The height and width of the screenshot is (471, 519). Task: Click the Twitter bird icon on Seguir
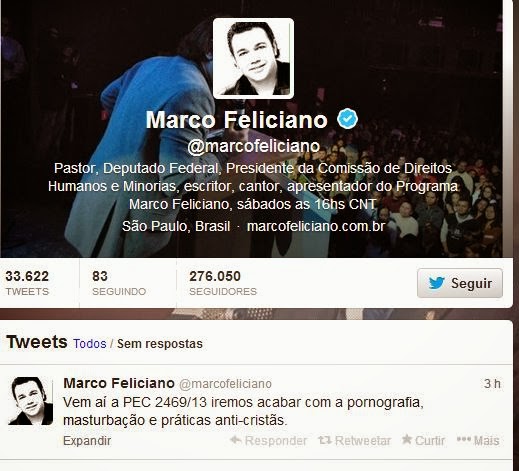coord(436,283)
